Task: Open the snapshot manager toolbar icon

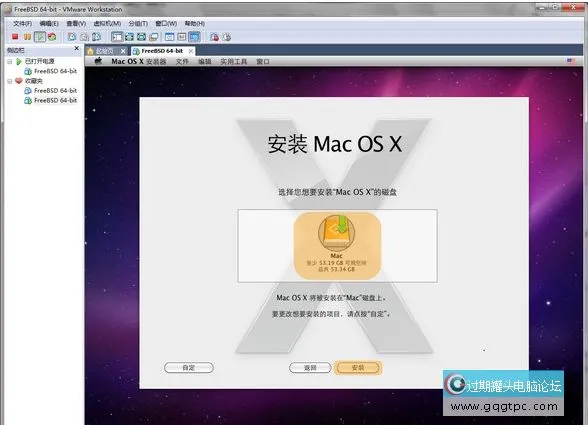Action: pyautogui.click(x=97, y=37)
